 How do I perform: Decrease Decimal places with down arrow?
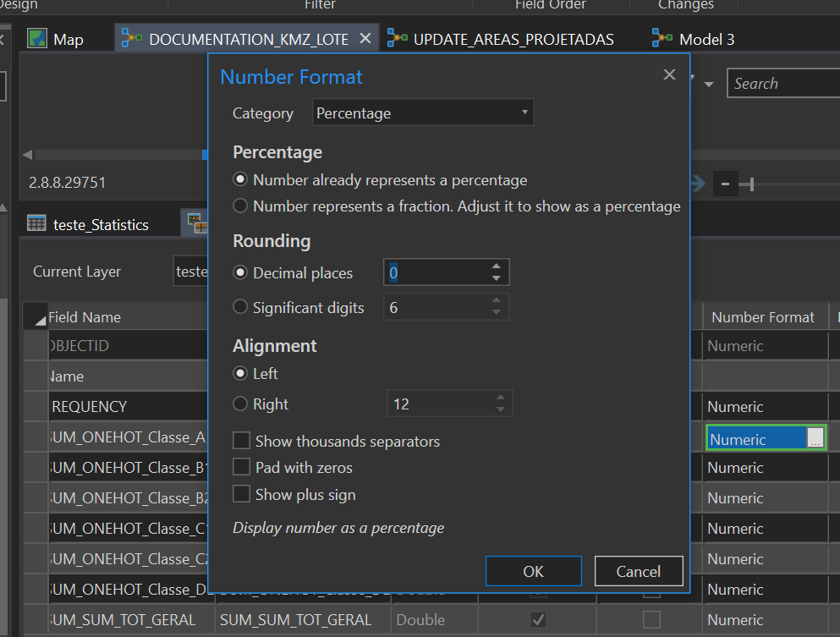[497, 278]
